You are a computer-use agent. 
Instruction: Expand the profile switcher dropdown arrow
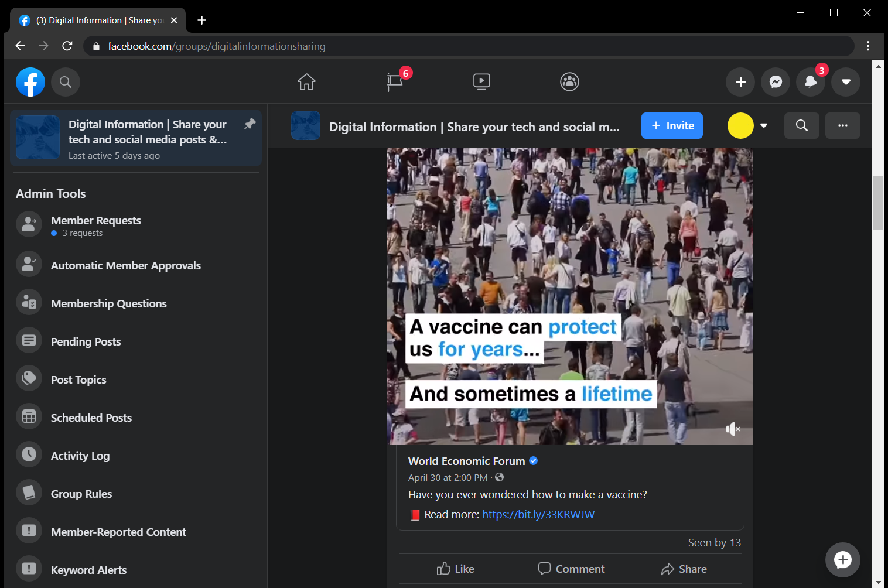[x=764, y=125]
